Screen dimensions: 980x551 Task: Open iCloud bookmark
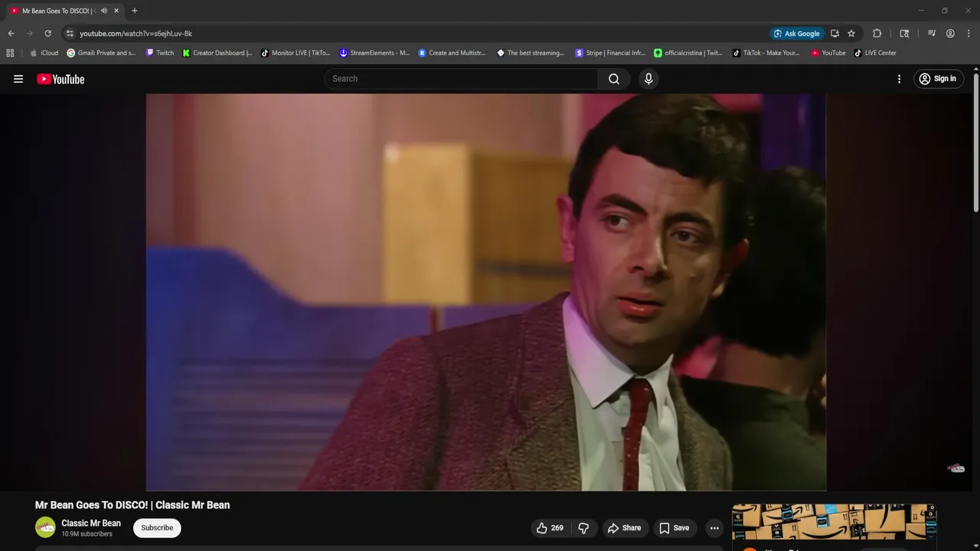[44, 53]
